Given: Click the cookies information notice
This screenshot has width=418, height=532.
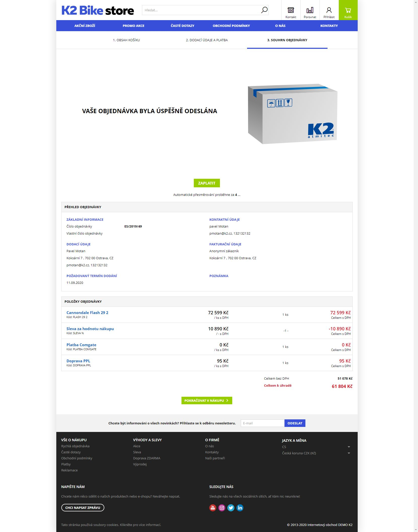Looking at the screenshot, I should (111, 525).
